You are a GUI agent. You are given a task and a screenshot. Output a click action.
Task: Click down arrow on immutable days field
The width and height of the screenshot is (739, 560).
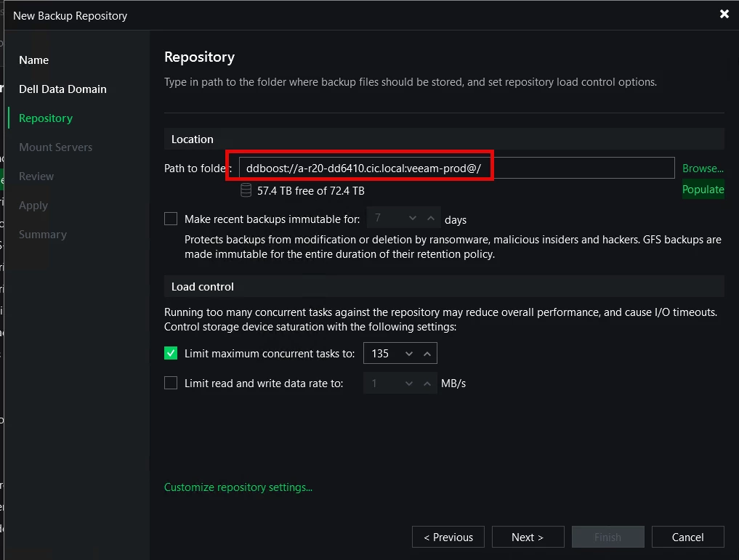413,219
